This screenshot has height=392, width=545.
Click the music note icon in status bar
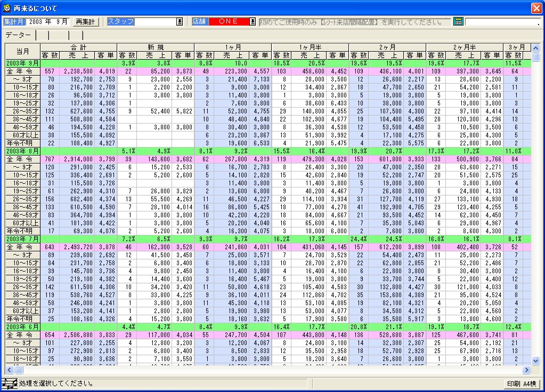9,384
